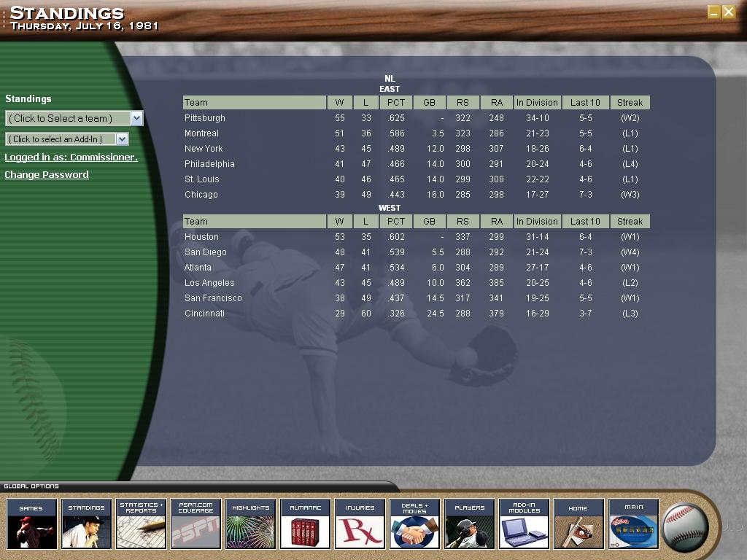Screen dimensions: 747x560
Task: Open the Highlights fireworks icon
Action: 251,524
